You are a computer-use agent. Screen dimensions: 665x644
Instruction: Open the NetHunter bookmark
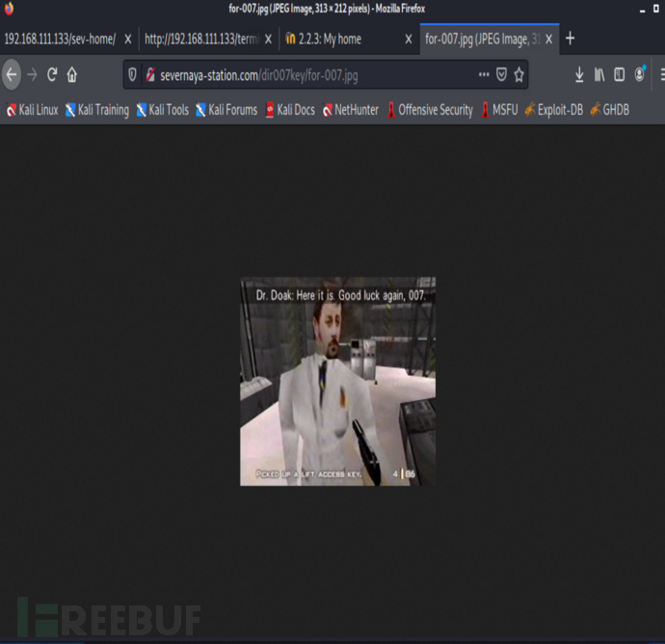[351, 110]
